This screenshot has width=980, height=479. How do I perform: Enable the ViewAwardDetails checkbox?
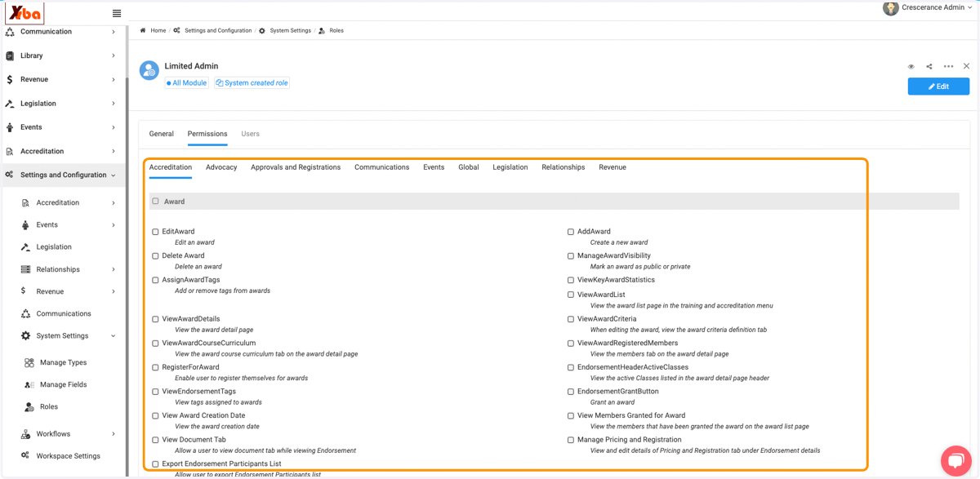coord(155,319)
